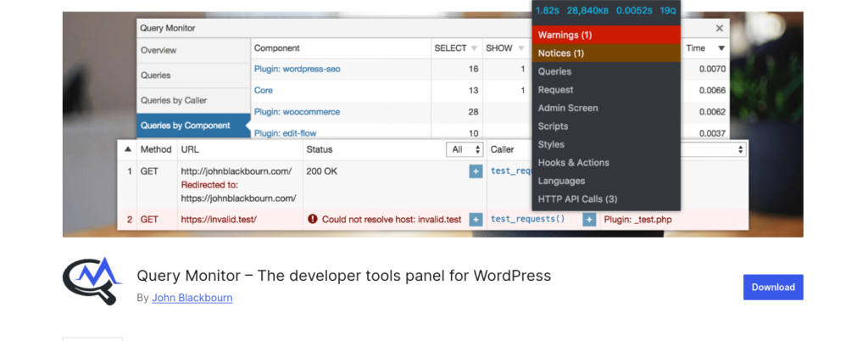
Task: Click Plugin: woocommerce component link
Action: (x=297, y=112)
